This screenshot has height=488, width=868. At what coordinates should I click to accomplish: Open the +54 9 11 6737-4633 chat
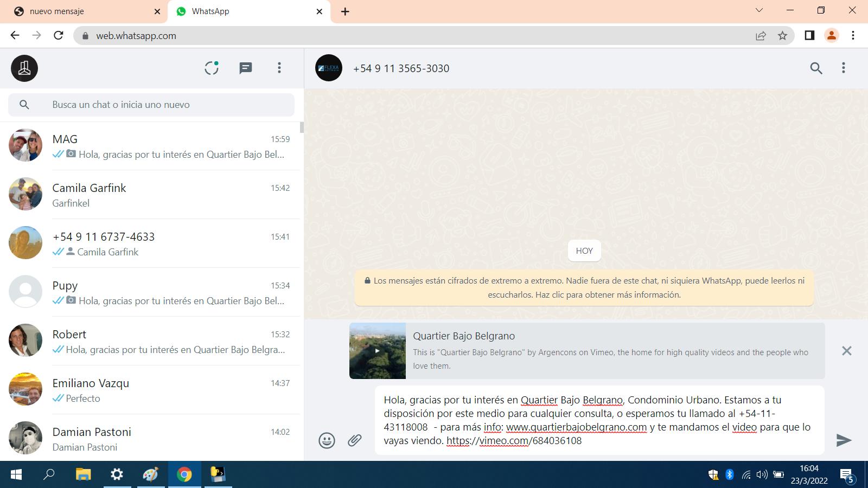pyautogui.click(x=150, y=243)
